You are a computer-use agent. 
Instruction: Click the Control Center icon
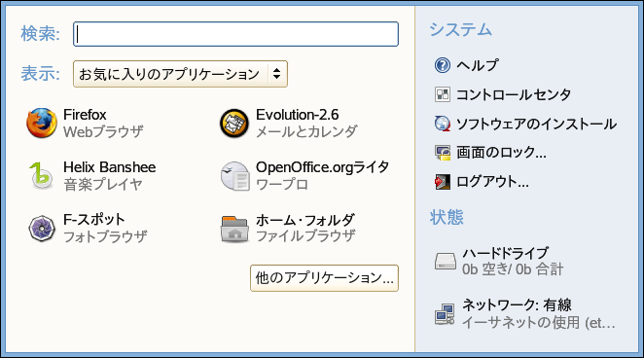(443, 94)
